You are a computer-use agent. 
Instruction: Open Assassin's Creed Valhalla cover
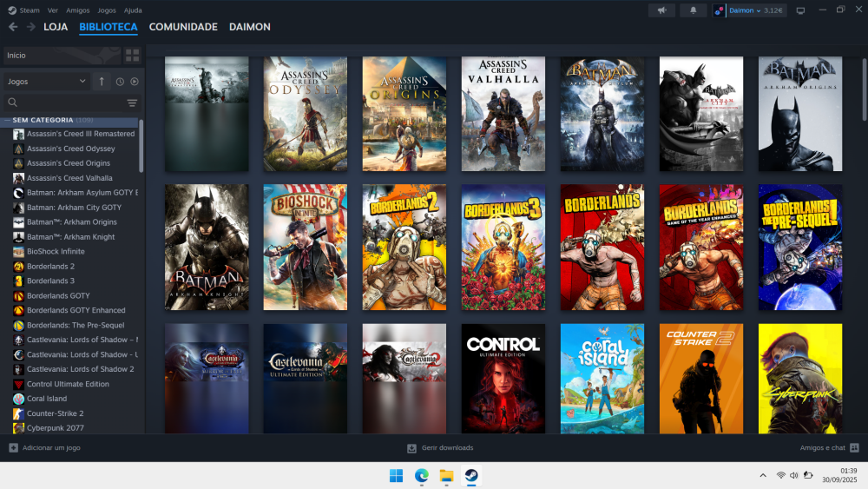click(x=503, y=114)
